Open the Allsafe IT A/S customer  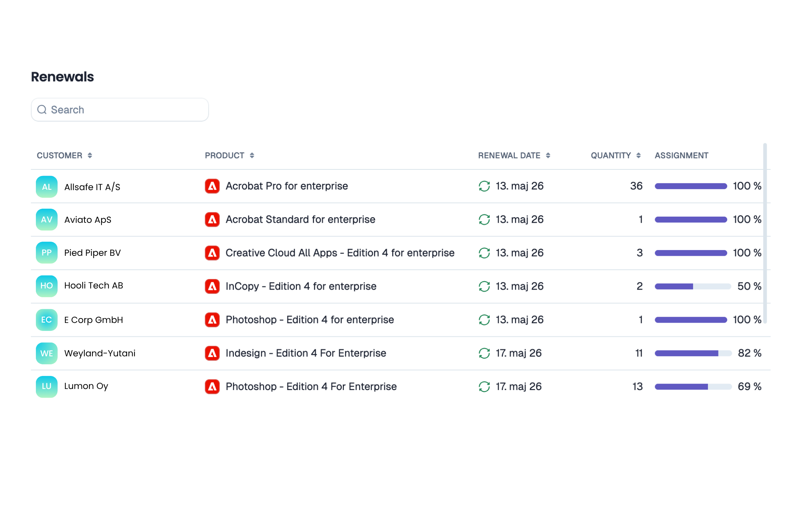(92, 187)
